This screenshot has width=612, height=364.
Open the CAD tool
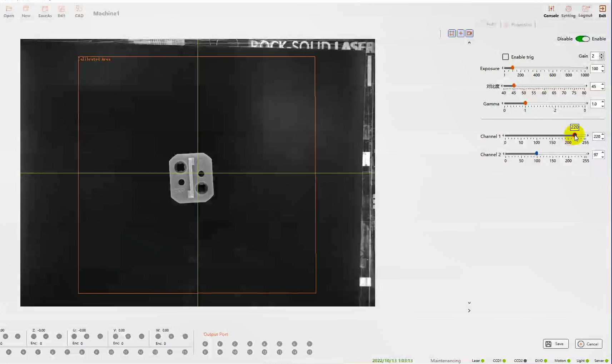click(x=79, y=11)
